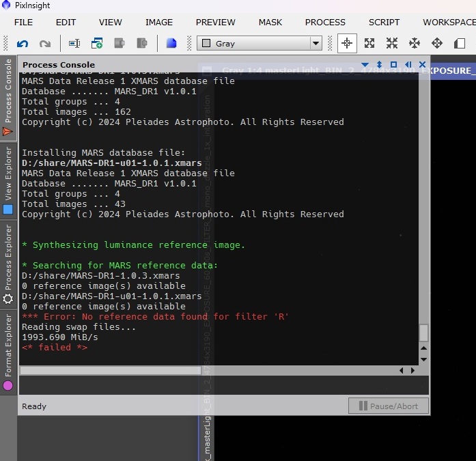Click bold 'D:/share/MARS-DR1-u01-1.0.1.xmars' path line

[112, 163]
